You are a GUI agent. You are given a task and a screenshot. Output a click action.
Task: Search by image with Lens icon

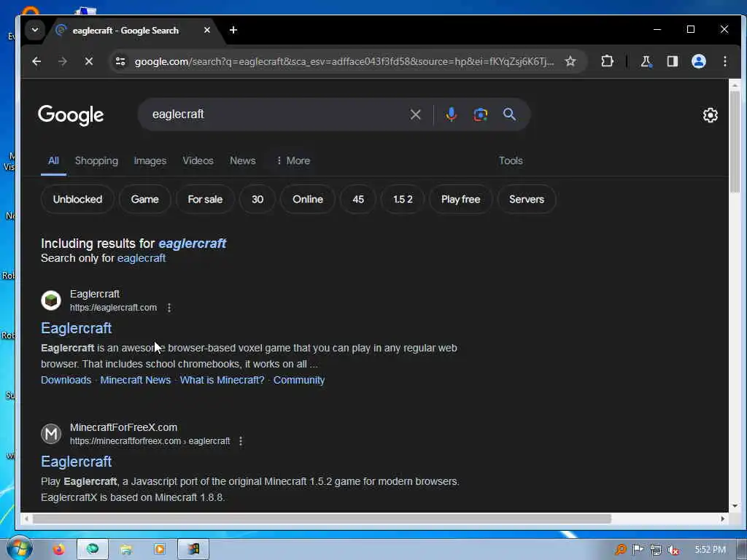(480, 114)
